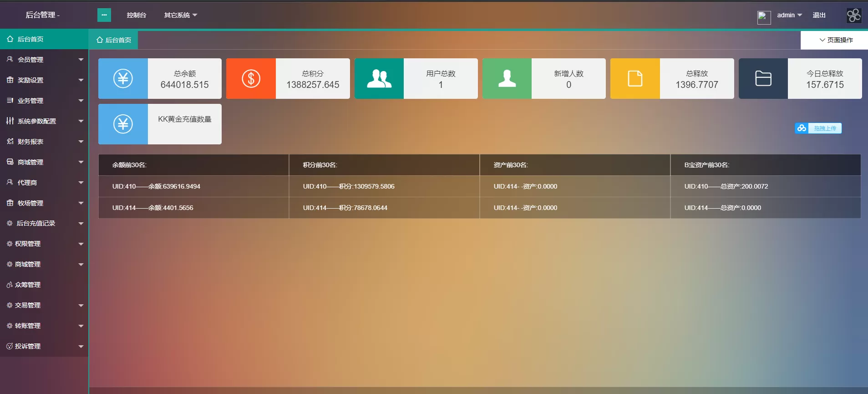Image resolution: width=868 pixels, height=394 pixels.
Task: Expand the 财务报表 sidebar section
Action: click(x=44, y=142)
